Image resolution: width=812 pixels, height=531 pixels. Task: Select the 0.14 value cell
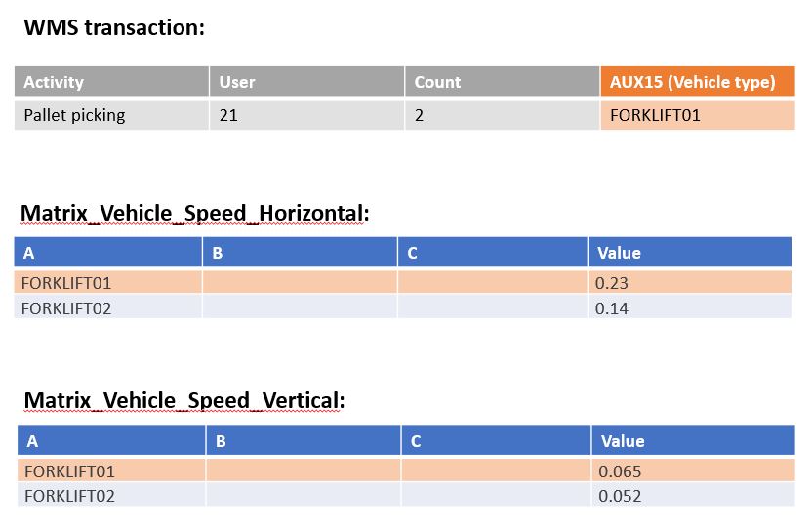pos(611,308)
